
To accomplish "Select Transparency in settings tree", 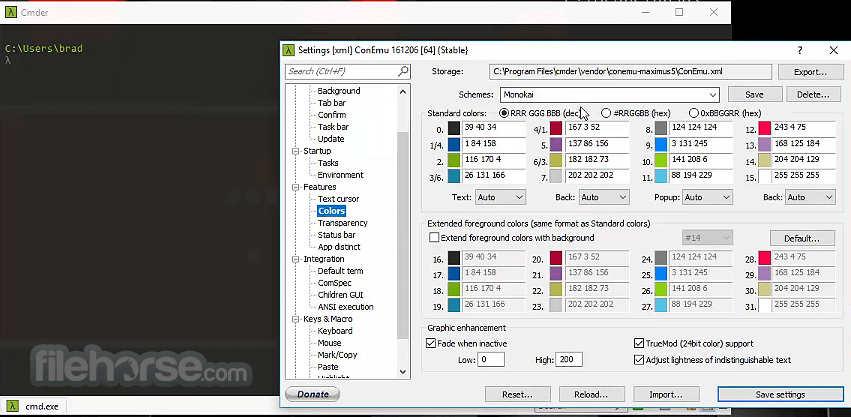I will tap(342, 223).
